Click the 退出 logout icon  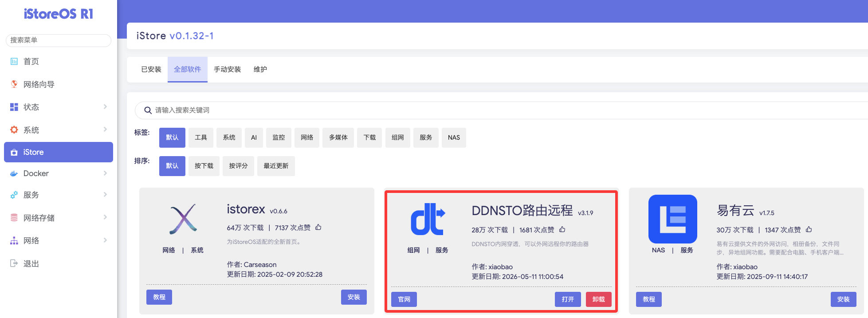coord(14,263)
